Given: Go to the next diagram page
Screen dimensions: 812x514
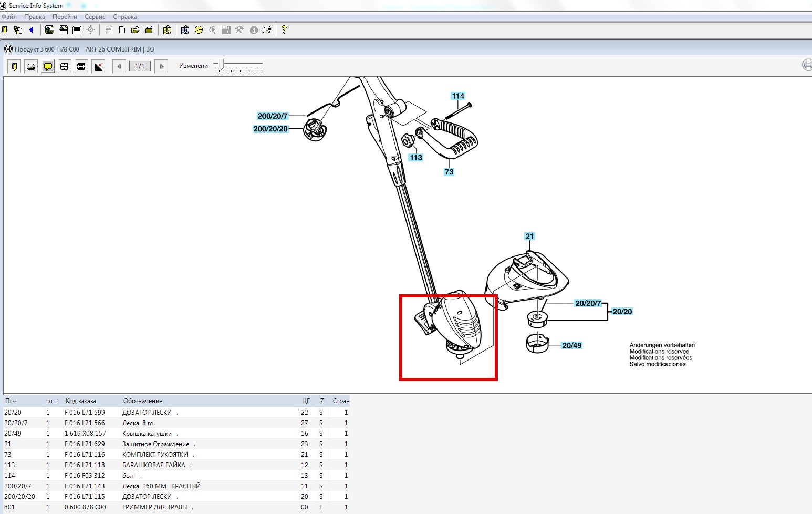Looking at the screenshot, I should (161, 66).
